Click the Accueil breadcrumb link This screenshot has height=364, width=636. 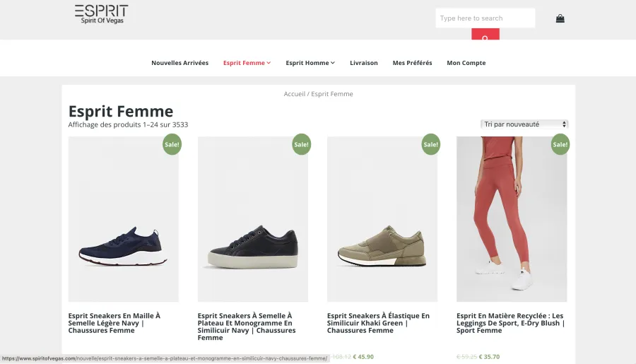295,94
